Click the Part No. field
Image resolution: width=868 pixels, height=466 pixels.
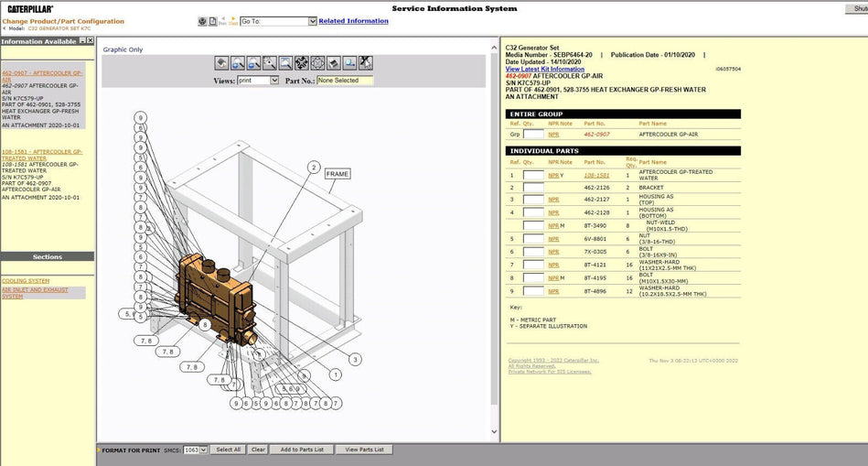click(345, 81)
